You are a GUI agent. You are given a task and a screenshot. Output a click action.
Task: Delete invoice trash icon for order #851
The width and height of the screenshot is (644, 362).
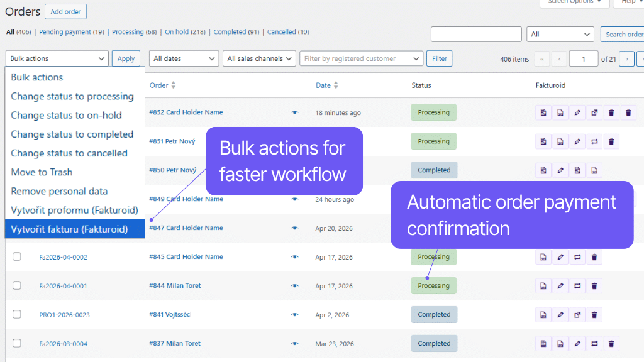click(611, 141)
